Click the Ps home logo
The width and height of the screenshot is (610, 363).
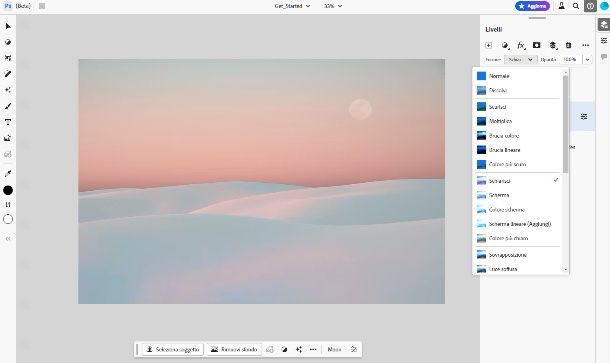pyautogui.click(x=7, y=6)
